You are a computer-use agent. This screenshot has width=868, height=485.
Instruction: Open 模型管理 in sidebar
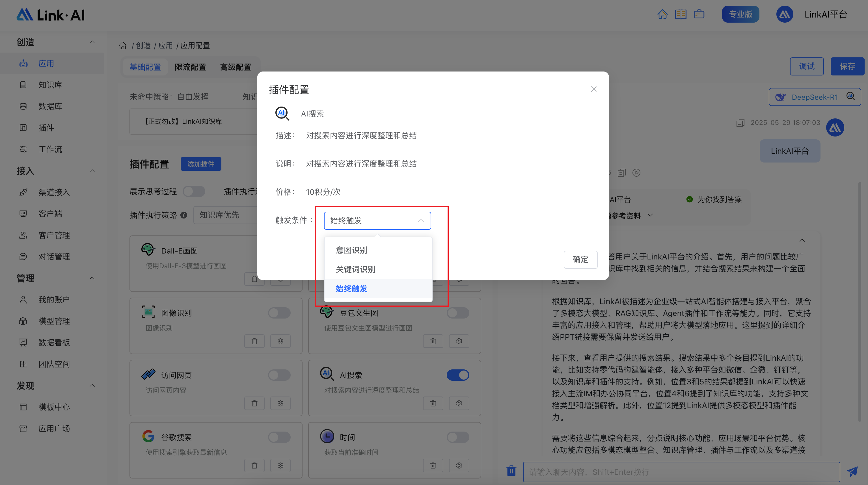click(52, 321)
